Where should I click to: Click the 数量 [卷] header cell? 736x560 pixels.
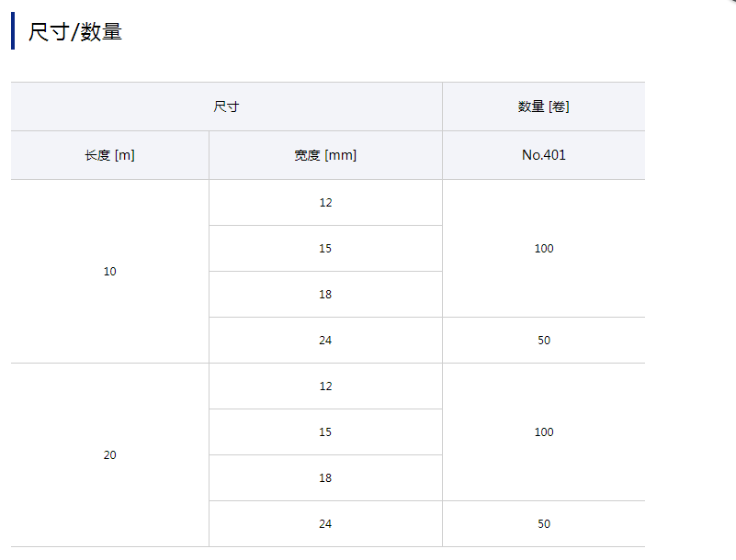coord(543,106)
